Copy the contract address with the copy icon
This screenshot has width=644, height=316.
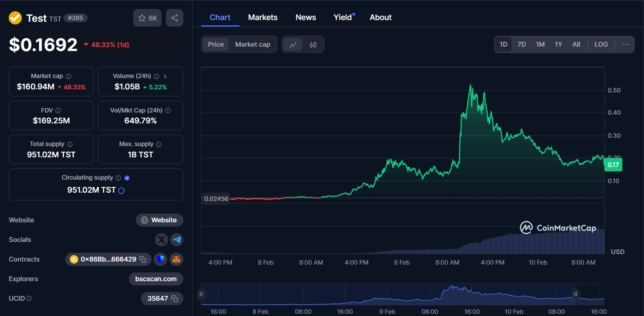[142, 259]
